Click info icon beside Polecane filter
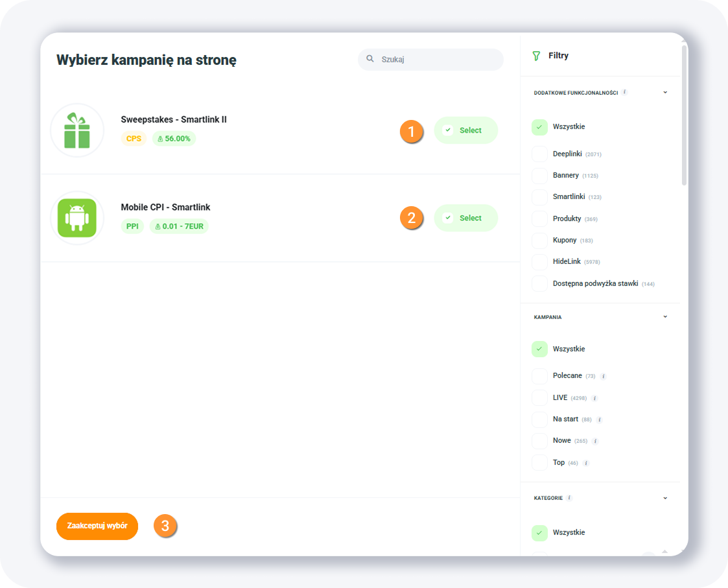 tap(603, 376)
